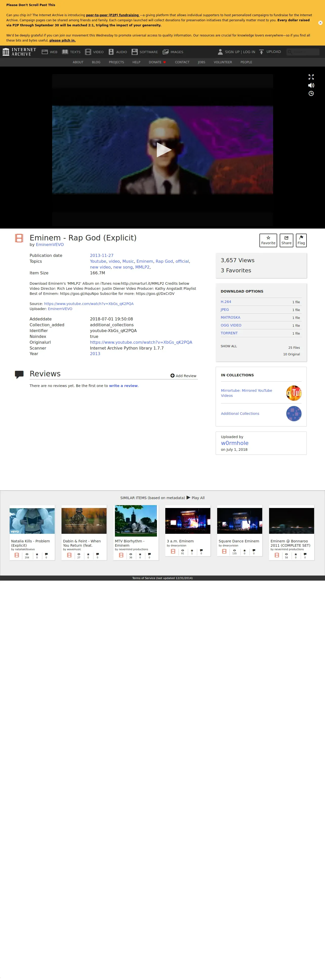Open Mirrortube: Mirrored YouTube Videos collection

click(x=247, y=393)
